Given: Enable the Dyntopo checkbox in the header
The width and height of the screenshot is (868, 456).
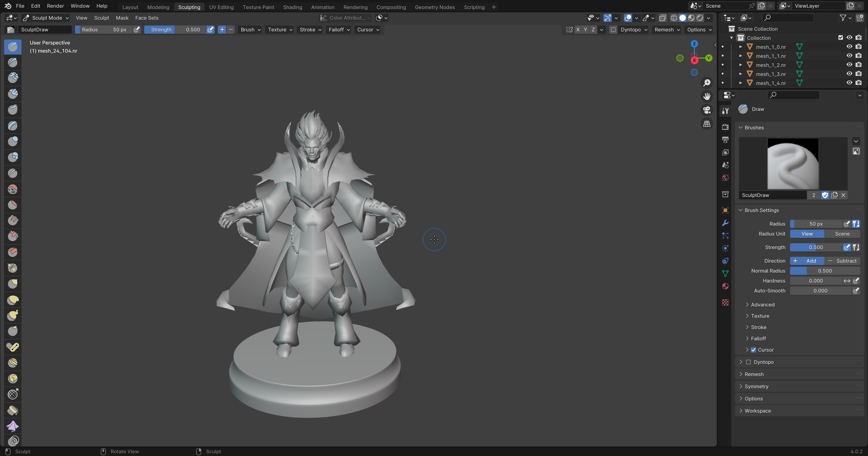Looking at the screenshot, I should 613,30.
